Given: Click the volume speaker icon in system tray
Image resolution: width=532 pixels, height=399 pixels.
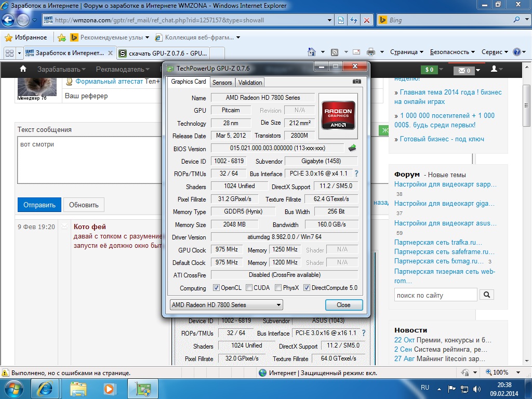Looking at the screenshot, I should [477, 389].
